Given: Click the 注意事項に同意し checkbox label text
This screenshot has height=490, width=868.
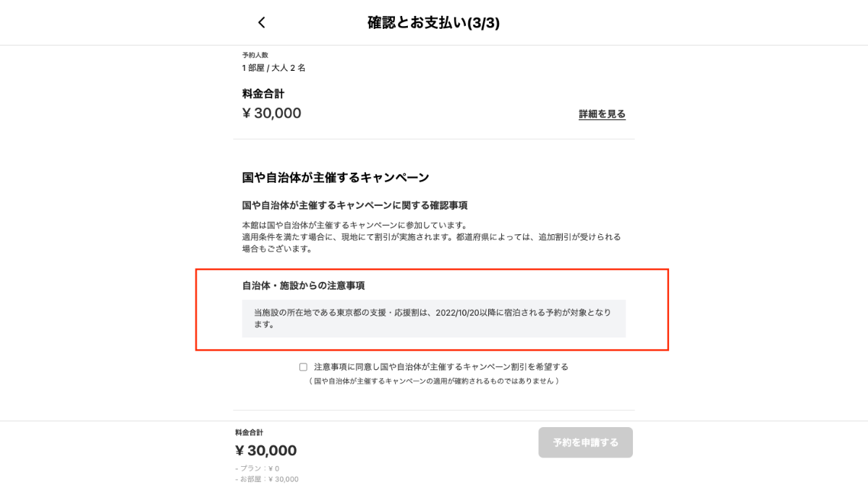Looking at the screenshot, I should [441, 367].
